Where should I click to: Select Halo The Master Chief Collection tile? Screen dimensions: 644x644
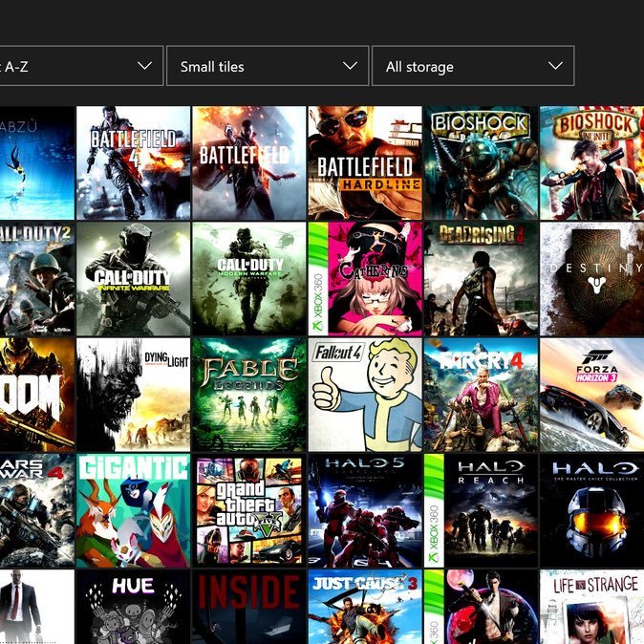591,510
